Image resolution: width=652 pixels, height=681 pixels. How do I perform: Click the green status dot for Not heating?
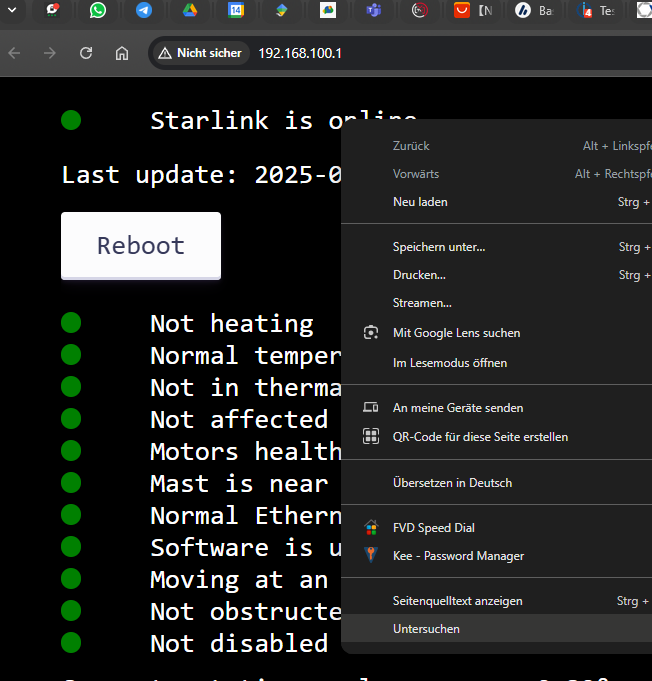(x=71, y=323)
